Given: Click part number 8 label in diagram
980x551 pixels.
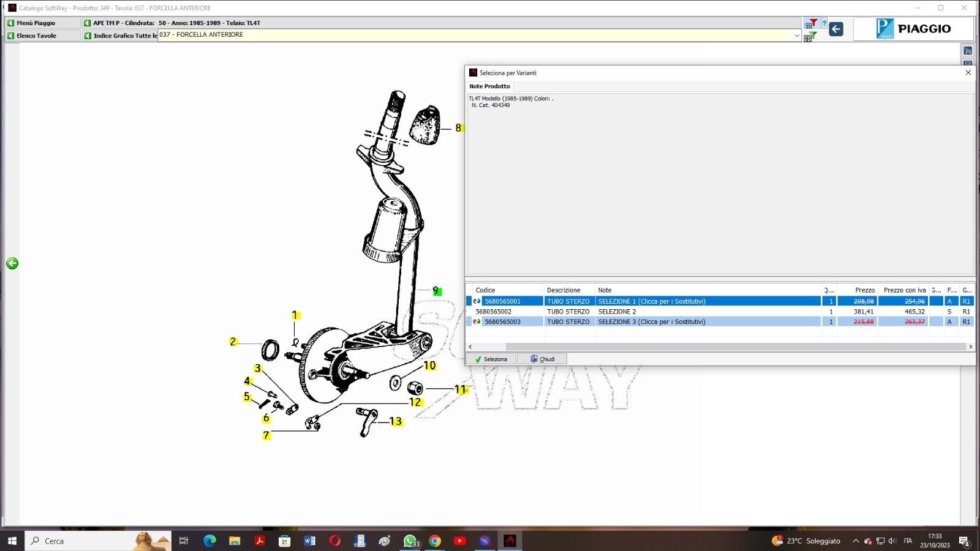Looking at the screenshot, I should coord(458,128).
